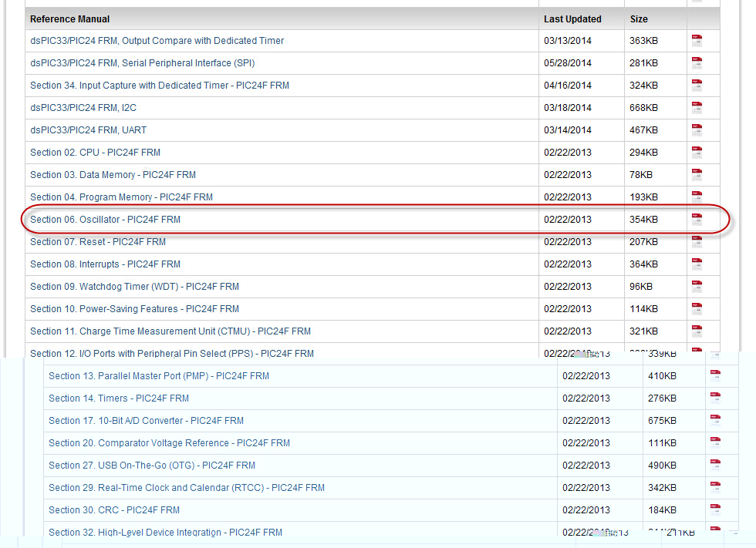Open Section 03. Data Memory link
This screenshot has height=548, width=756.
[113, 174]
